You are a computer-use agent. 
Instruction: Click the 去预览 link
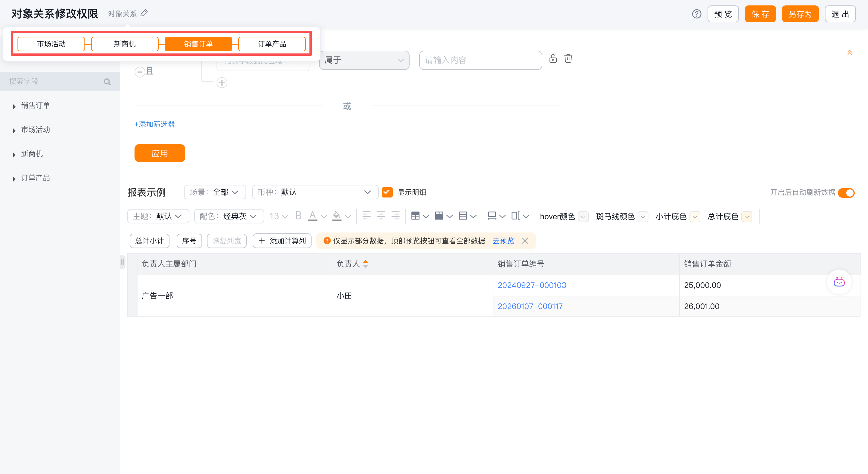[x=503, y=241]
